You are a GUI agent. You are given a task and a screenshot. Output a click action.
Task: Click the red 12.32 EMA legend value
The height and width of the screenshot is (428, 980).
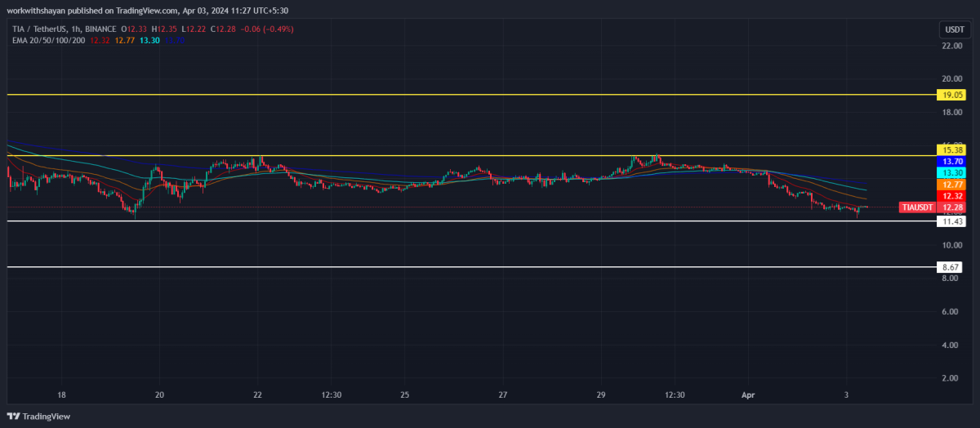pyautogui.click(x=100, y=40)
